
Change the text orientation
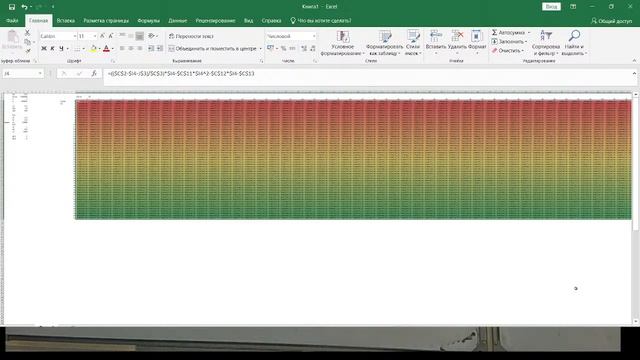(151, 36)
